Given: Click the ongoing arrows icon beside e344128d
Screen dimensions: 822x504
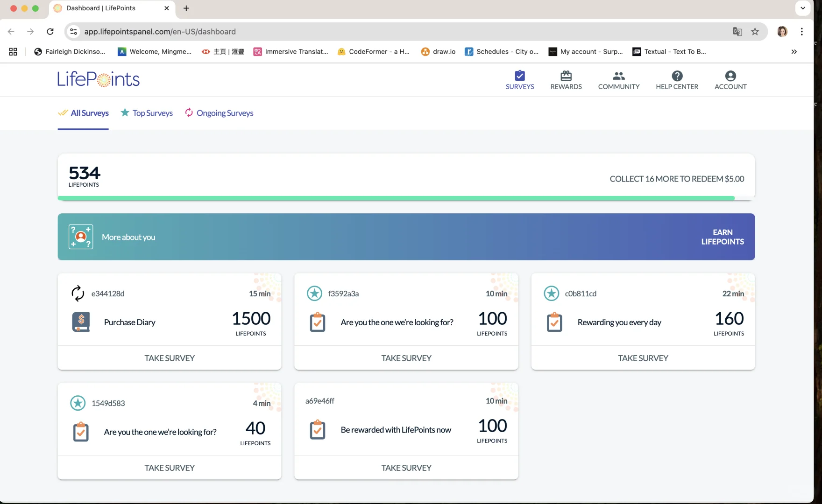Looking at the screenshot, I should tap(78, 294).
